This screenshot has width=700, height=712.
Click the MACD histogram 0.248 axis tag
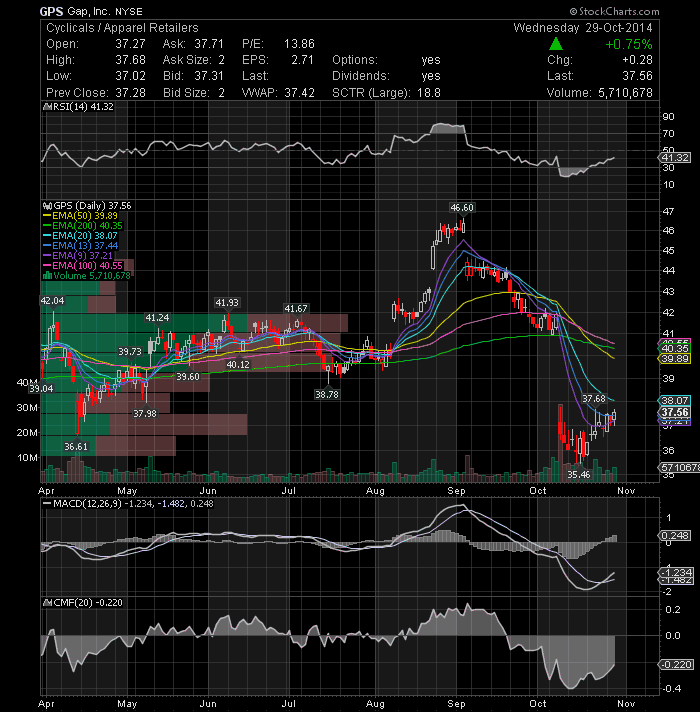(x=674, y=535)
